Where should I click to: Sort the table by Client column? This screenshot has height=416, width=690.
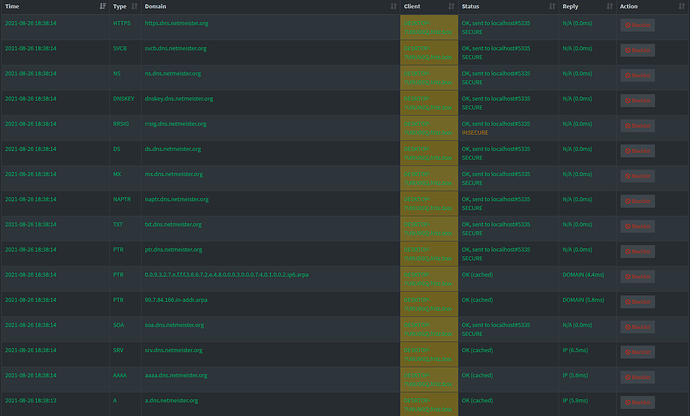(x=451, y=6)
